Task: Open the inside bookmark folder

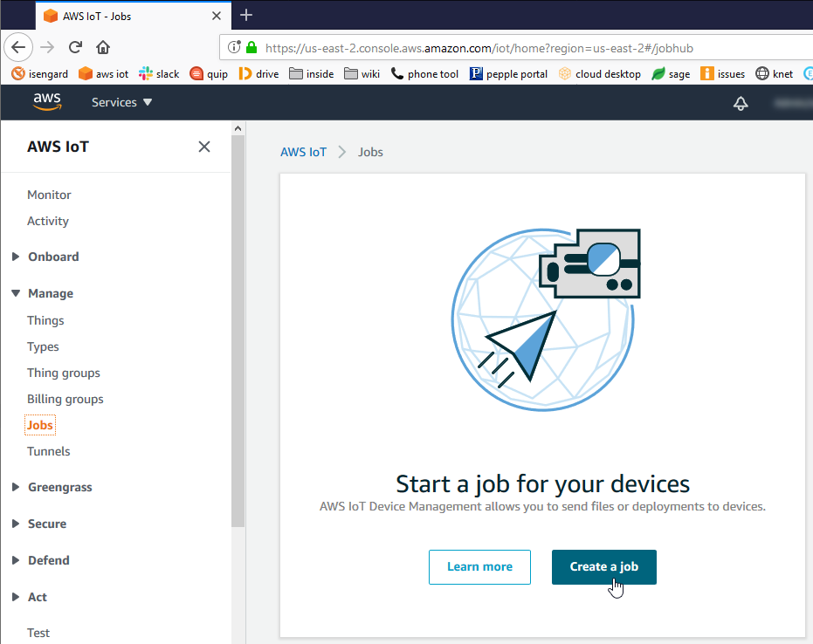Action: pos(311,74)
